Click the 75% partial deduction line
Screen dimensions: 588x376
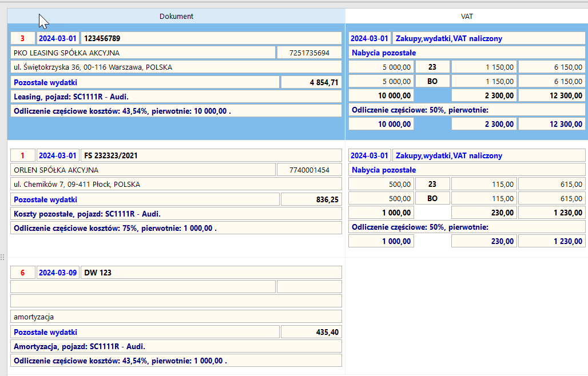176,228
